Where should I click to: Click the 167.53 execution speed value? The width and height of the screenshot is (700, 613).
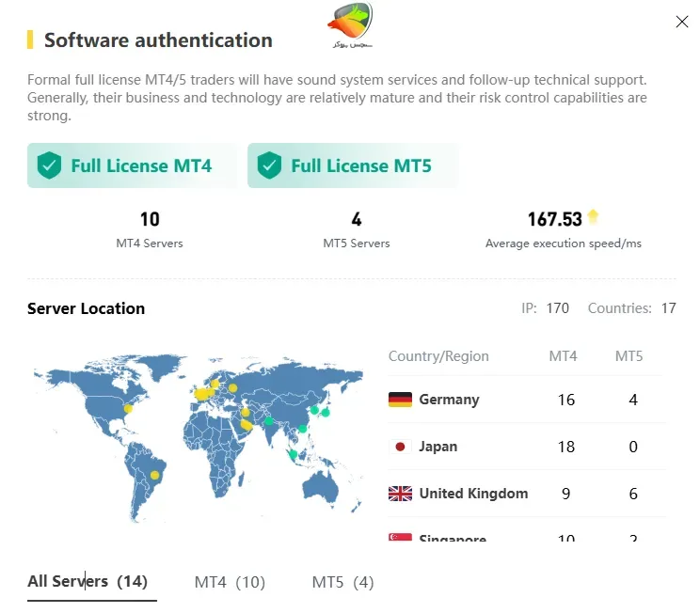pyautogui.click(x=555, y=219)
